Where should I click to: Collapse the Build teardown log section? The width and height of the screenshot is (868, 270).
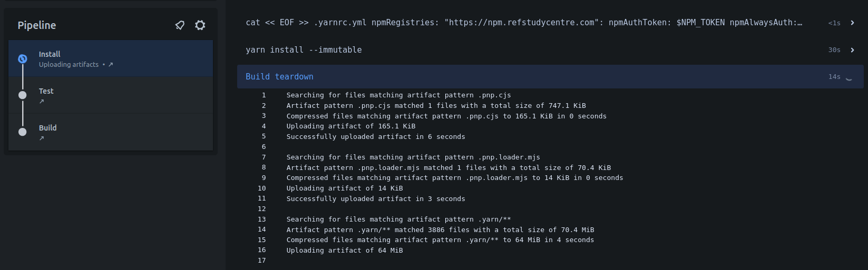pos(550,77)
